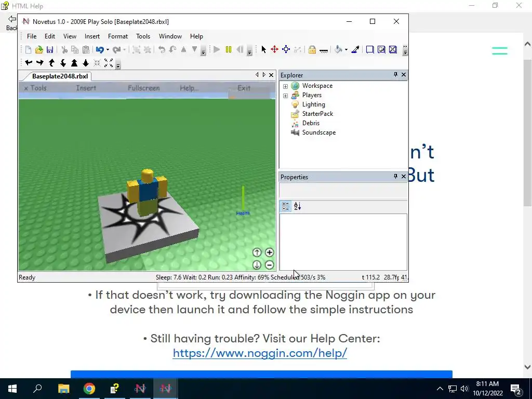The image size is (532, 399).
Task: Click the empty square view icon
Action: click(x=370, y=50)
